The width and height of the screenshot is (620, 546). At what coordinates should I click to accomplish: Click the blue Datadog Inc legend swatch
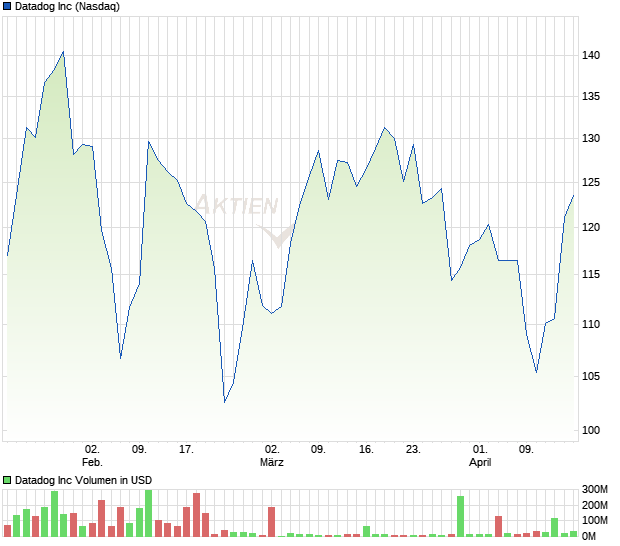pos(7,6)
